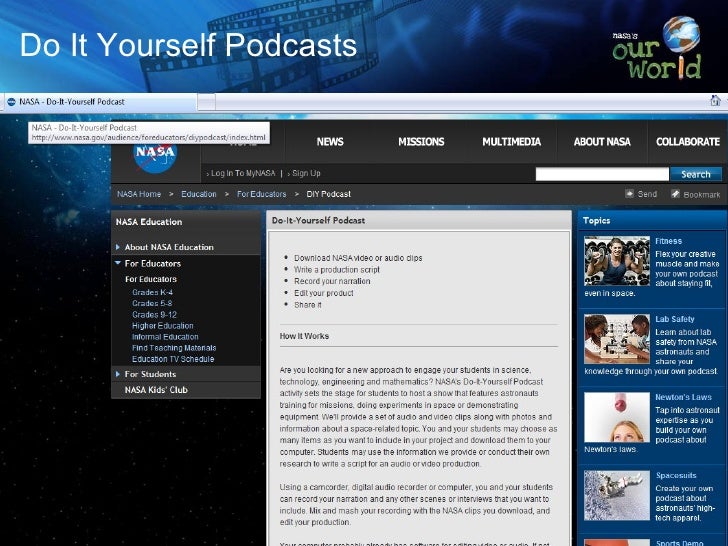
Task: Collapse the For Educators section arrow
Action: click(x=118, y=263)
